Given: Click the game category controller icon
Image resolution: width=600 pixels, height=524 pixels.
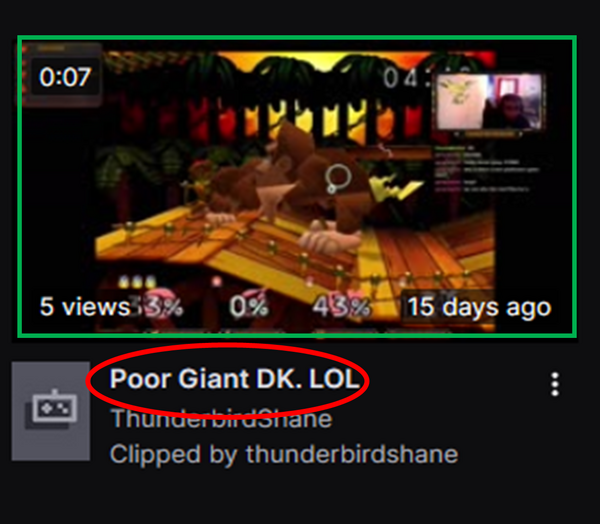Looking at the screenshot, I should coord(51,411).
